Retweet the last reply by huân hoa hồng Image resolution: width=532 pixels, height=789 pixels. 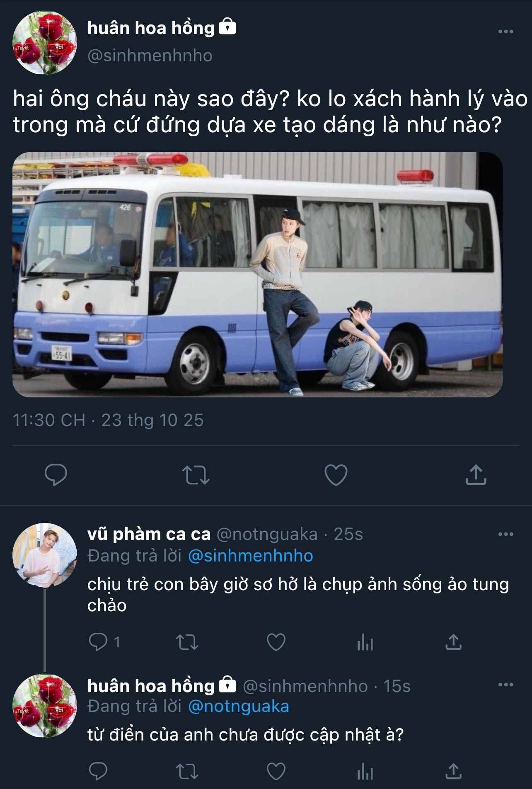point(187,772)
